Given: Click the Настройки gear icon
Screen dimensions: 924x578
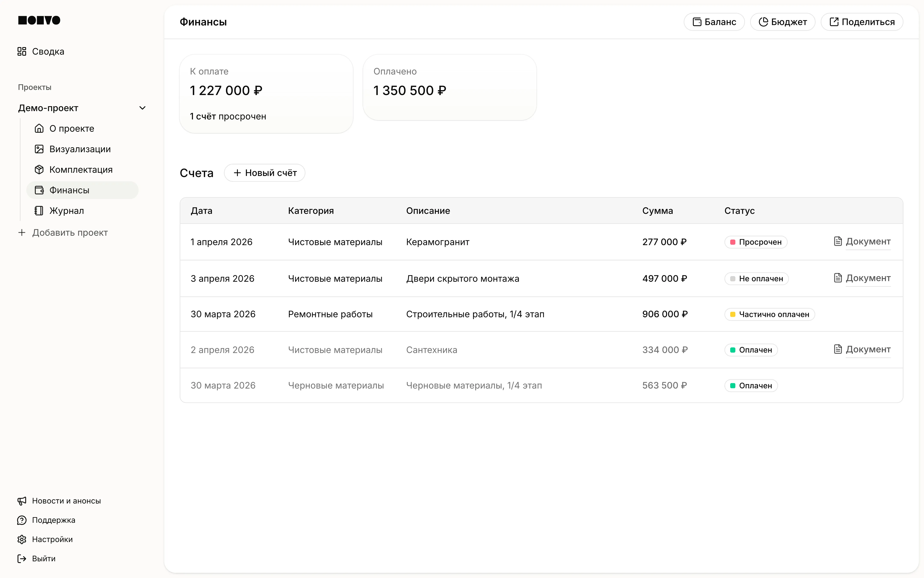Looking at the screenshot, I should pyautogui.click(x=22, y=539).
